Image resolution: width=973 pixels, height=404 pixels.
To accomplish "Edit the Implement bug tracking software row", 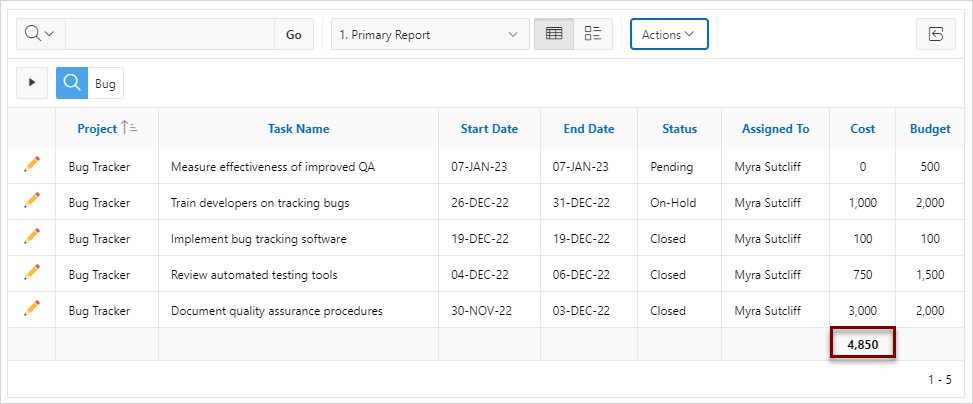I will [32, 238].
